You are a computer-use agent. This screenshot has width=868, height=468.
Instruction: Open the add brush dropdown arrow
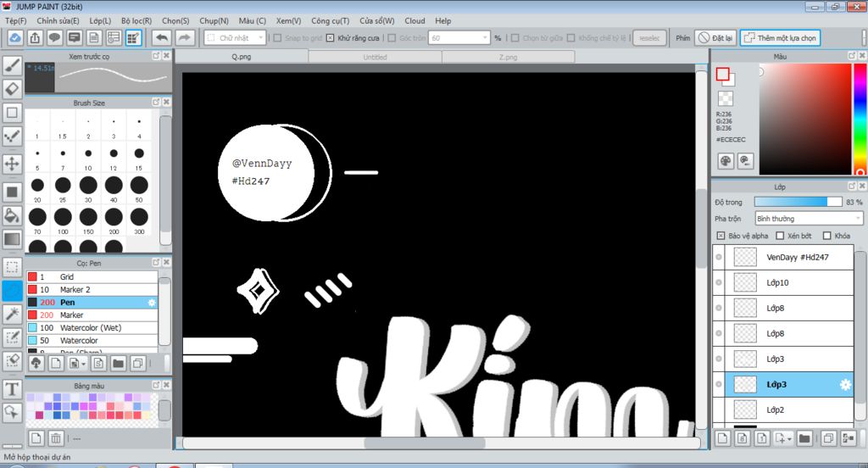click(83, 364)
